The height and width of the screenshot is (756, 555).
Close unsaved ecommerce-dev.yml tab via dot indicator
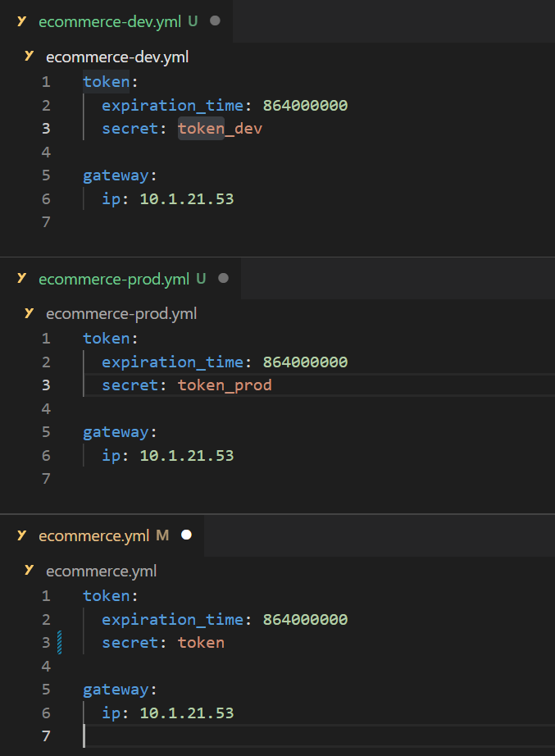coord(215,20)
